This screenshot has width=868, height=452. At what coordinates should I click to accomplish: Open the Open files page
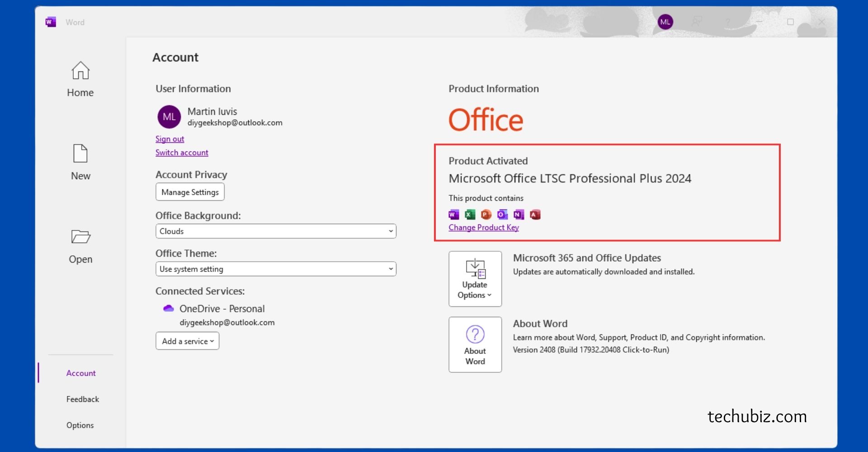click(80, 246)
